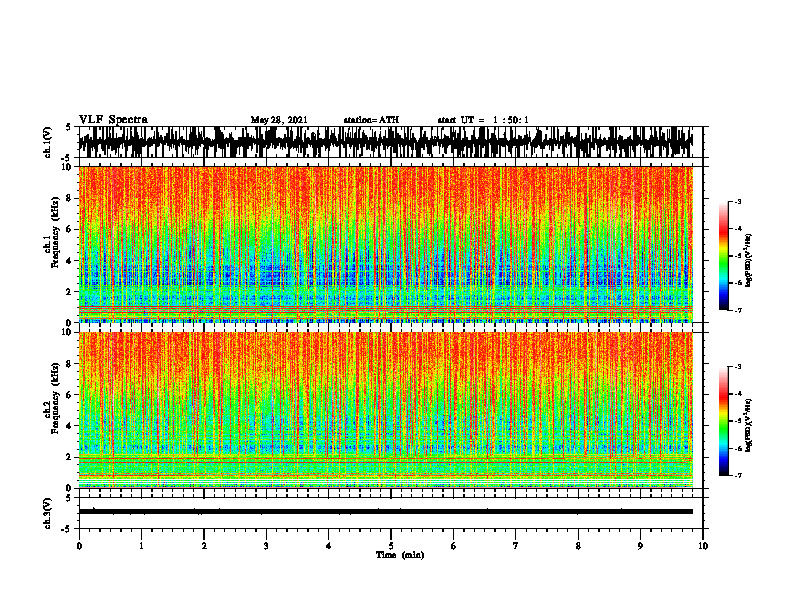Click the ch.1 frequency tick label 8
Image resolution: width=792 pixels, height=612 pixels.
(69, 198)
